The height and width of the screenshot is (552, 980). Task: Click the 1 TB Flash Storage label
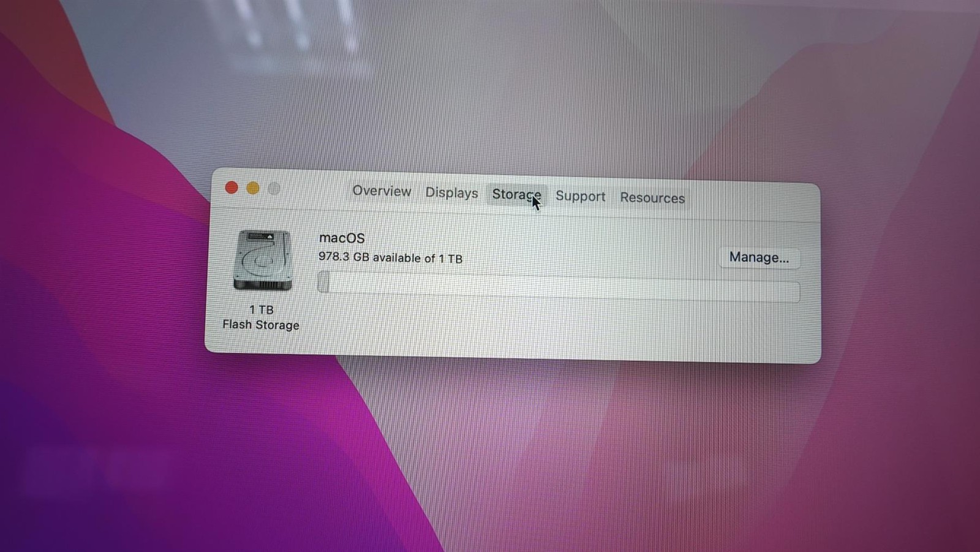click(261, 317)
